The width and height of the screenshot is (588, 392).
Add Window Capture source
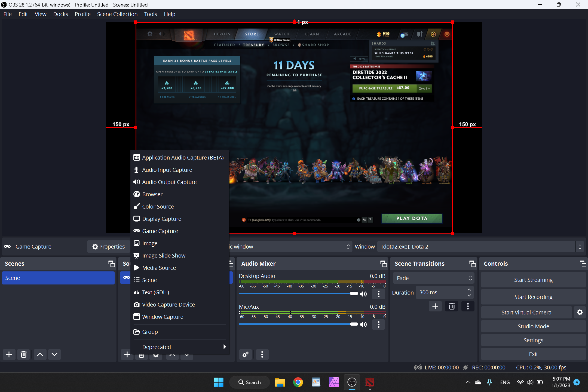click(x=180, y=317)
